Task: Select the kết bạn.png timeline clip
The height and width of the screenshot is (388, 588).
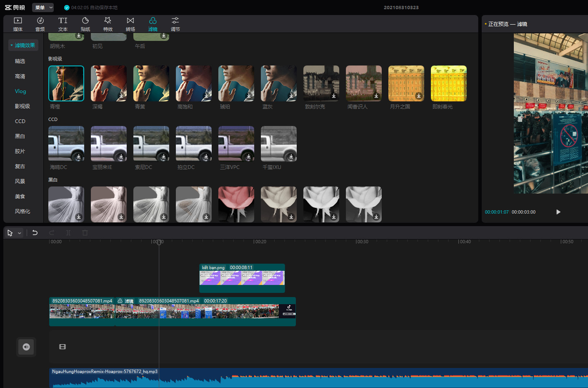Action: (x=242, y=278)
